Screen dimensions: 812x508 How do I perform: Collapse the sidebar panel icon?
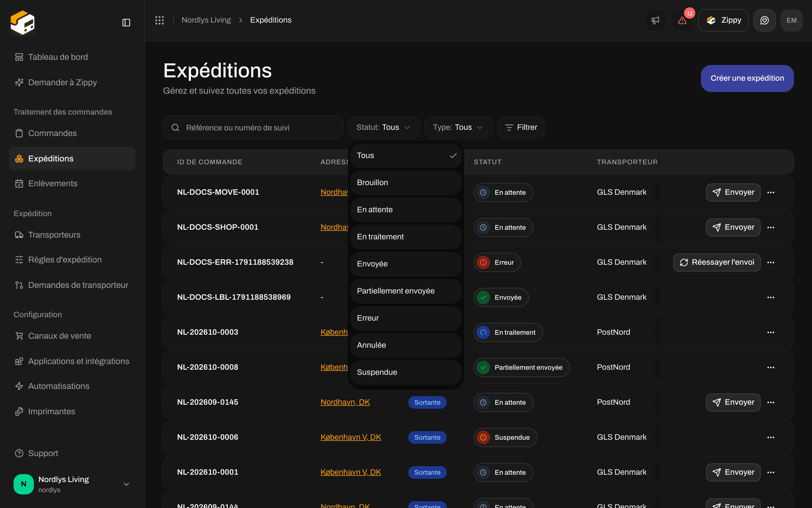tap(126, 23)
